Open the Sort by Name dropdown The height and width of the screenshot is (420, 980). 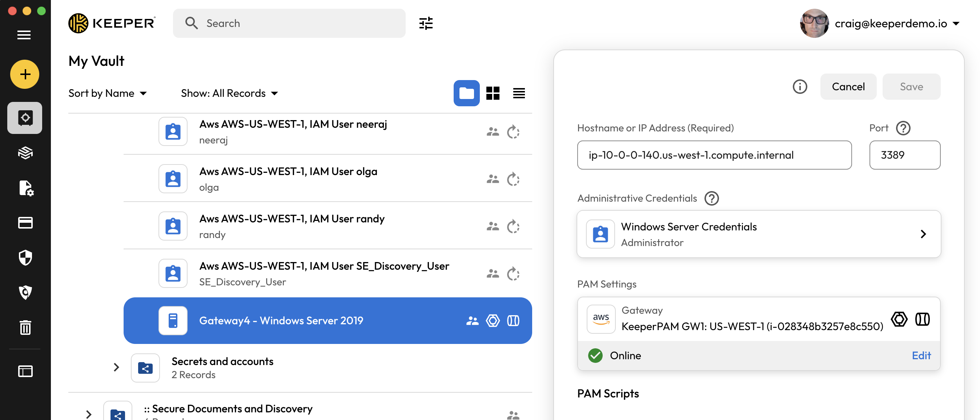pyautogui.click(x=107, y=93)
